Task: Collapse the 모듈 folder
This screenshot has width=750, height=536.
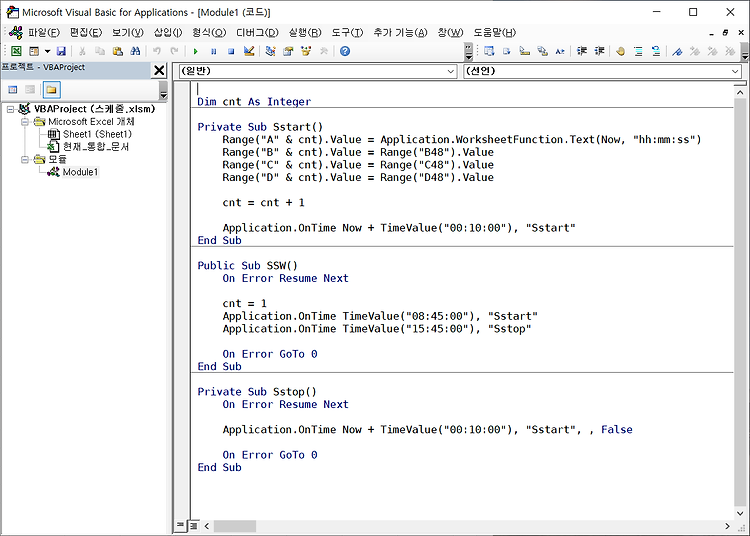Action: tap(25, 160)
